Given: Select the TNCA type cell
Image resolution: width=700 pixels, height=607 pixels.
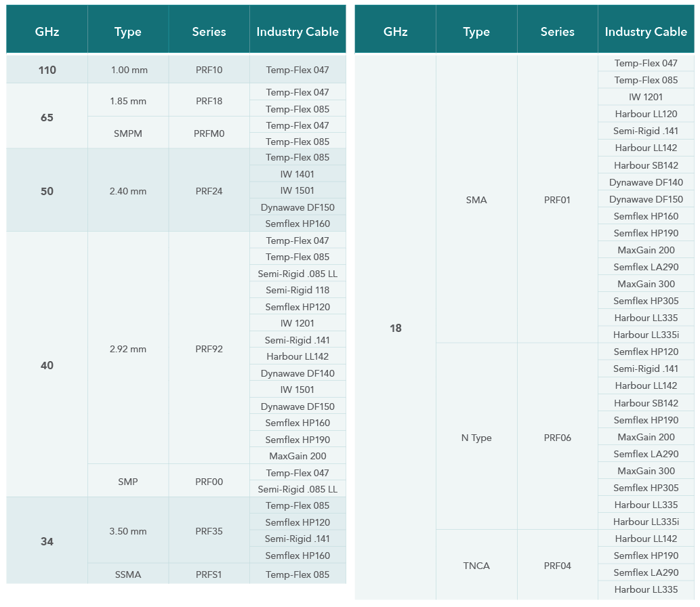Looking at the screenshot, I should [476, 566].
